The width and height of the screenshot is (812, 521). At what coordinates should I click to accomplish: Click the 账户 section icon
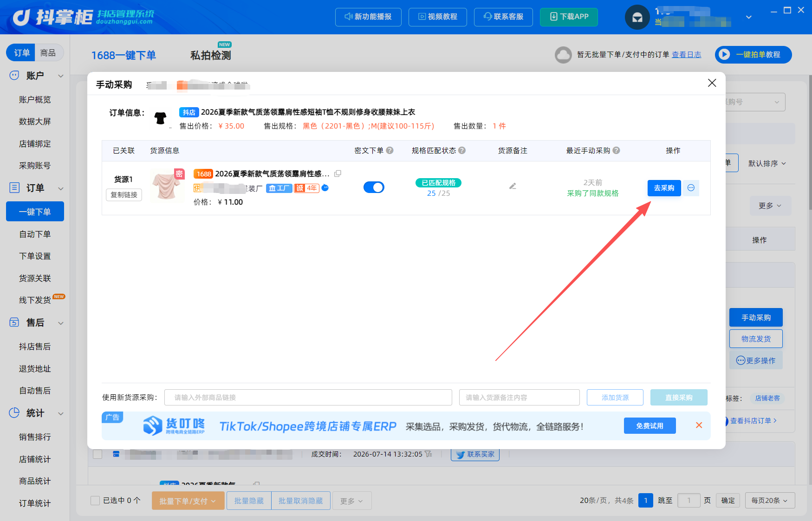tap(14, 75)
